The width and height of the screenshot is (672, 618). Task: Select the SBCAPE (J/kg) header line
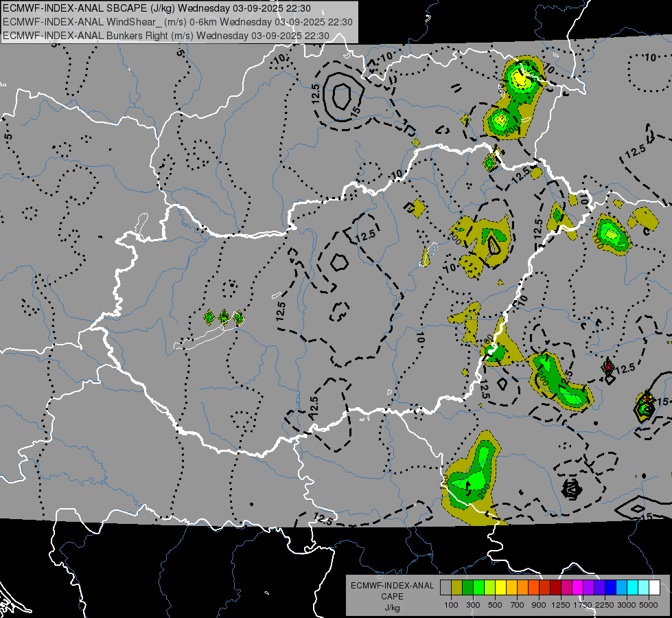click(x=157, y=8)
